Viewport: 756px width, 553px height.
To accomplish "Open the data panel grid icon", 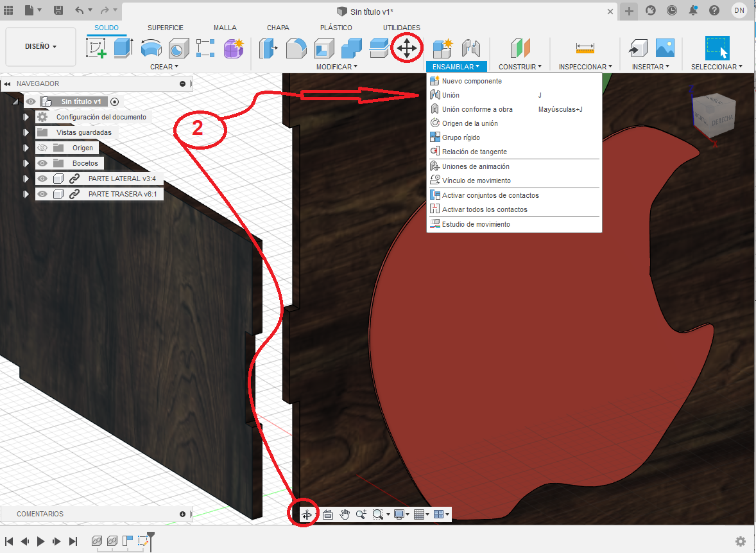I will (x=9, y=10).
